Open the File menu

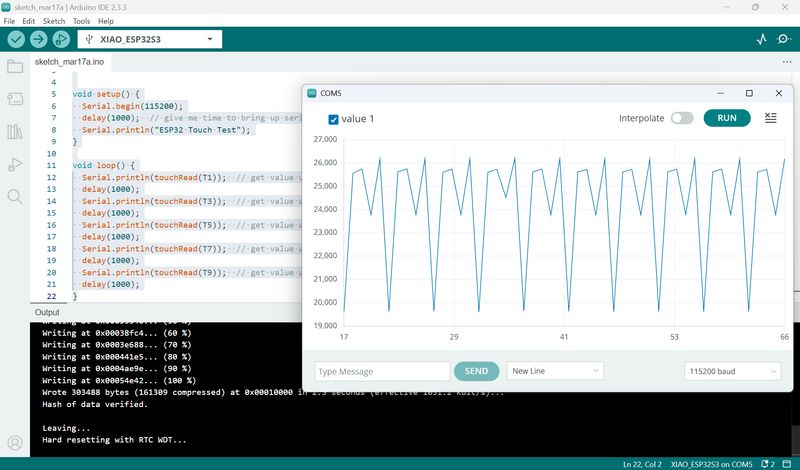[9, 21]
